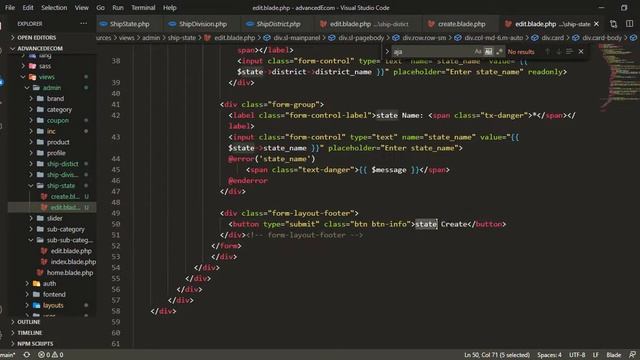The width and height of the screenshot is (640, 360).
Task: Go to next match in find widget
Action: coord(558,52)
